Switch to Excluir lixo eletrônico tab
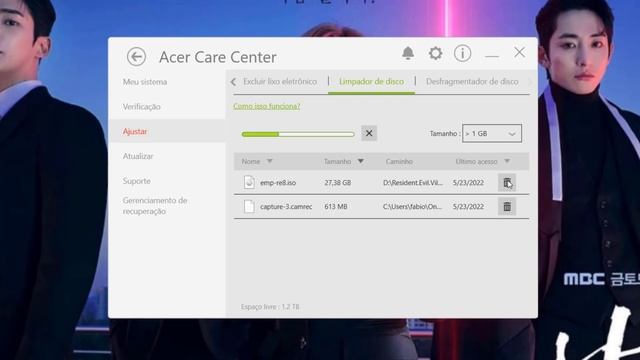This screenshot has height=360, width=640. [280, 82]
